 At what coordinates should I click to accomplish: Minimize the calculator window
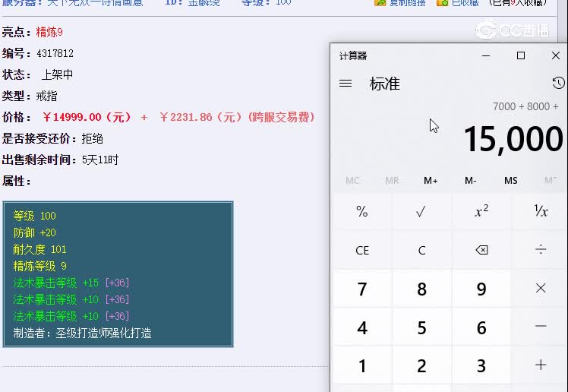[486, 55]
